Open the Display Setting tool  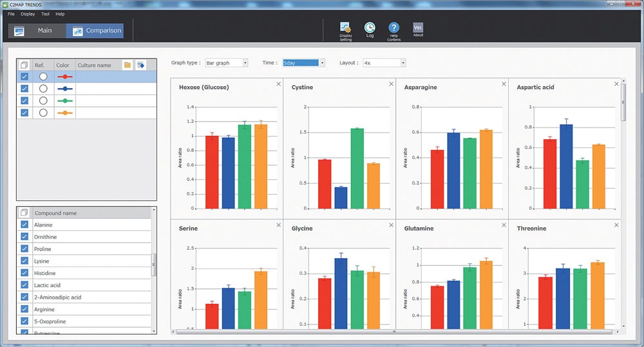click(346, 28)
